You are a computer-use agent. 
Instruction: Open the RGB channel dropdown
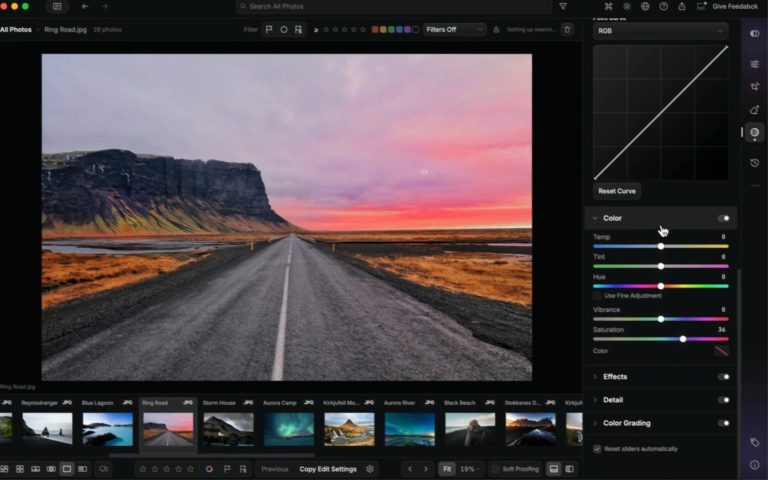(660, 31)
